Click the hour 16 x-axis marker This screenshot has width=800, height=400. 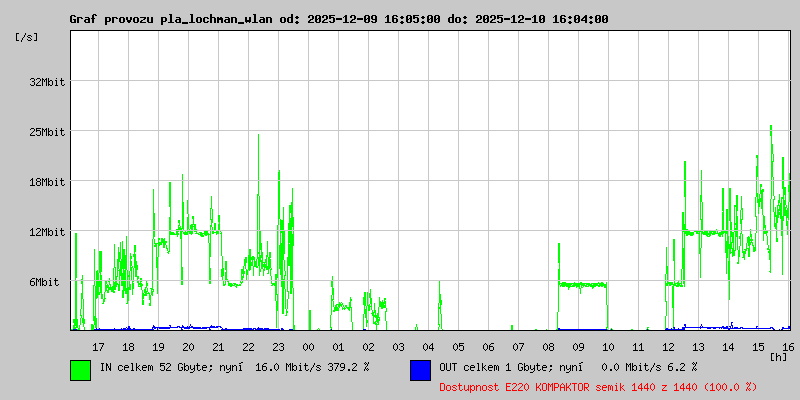[x=788, y=347]
